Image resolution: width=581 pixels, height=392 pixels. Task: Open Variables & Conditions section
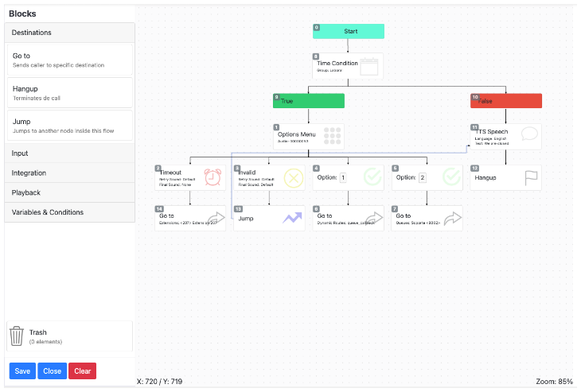[70, 212]
